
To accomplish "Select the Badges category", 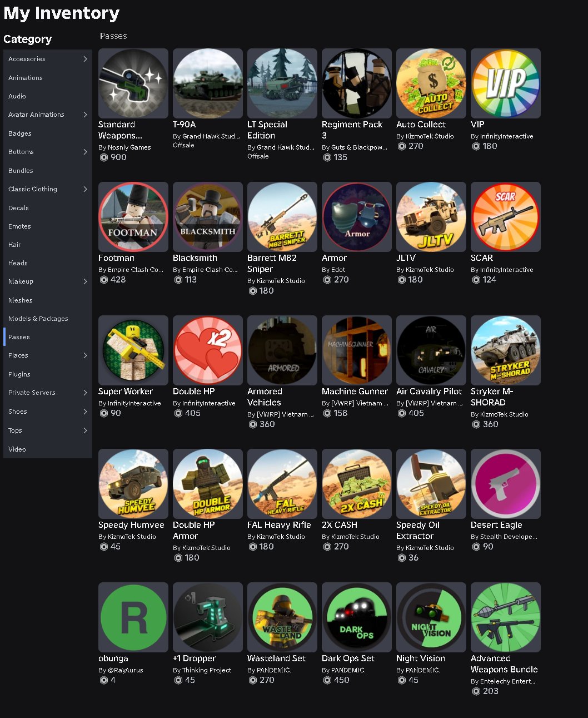I will pyautogui.click(x=48, y=133).
